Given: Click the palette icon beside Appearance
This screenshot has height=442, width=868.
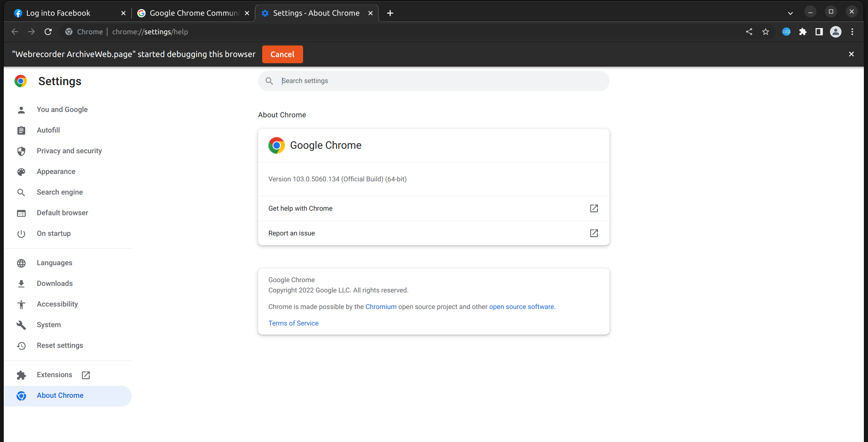Looking at the screenshot, I should 21,172.
